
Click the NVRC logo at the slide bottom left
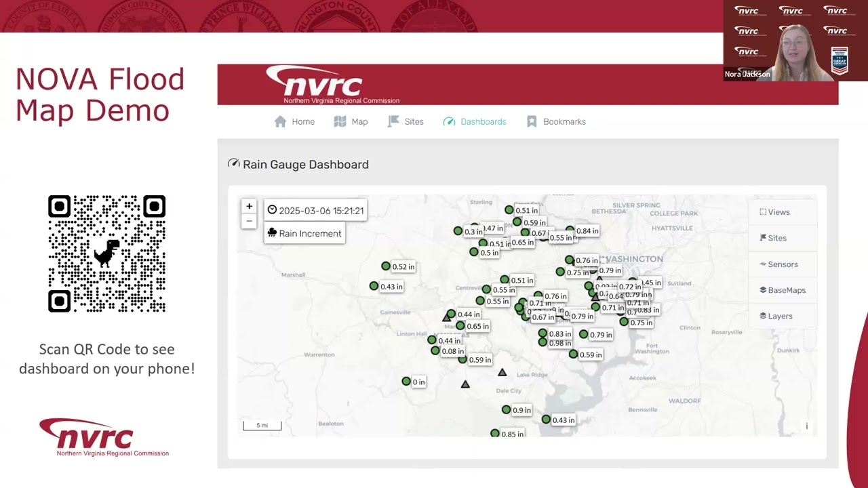click(x=104, y=437)
